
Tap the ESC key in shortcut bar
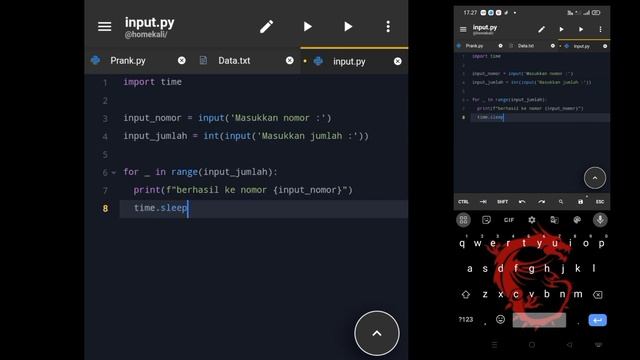click(x=600, y=202)
